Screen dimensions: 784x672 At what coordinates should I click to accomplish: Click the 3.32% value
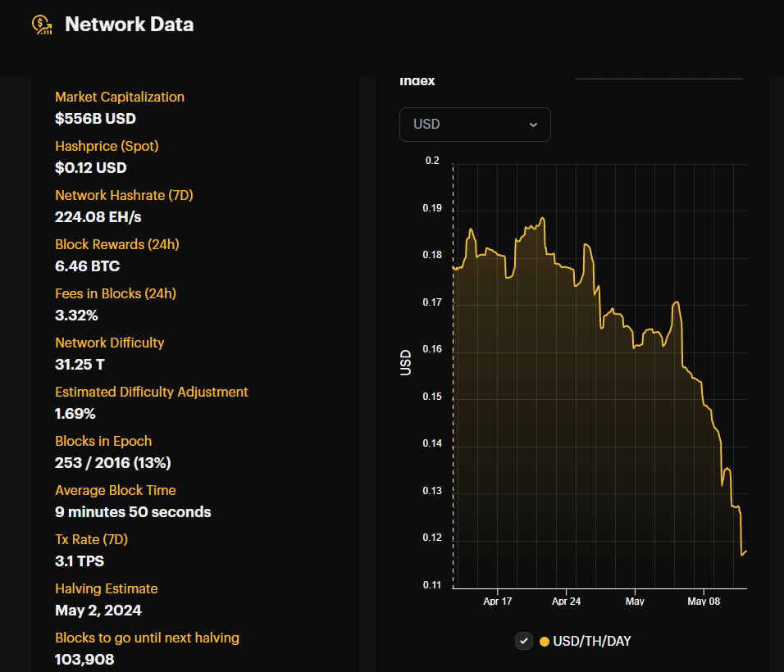point(76,316)
